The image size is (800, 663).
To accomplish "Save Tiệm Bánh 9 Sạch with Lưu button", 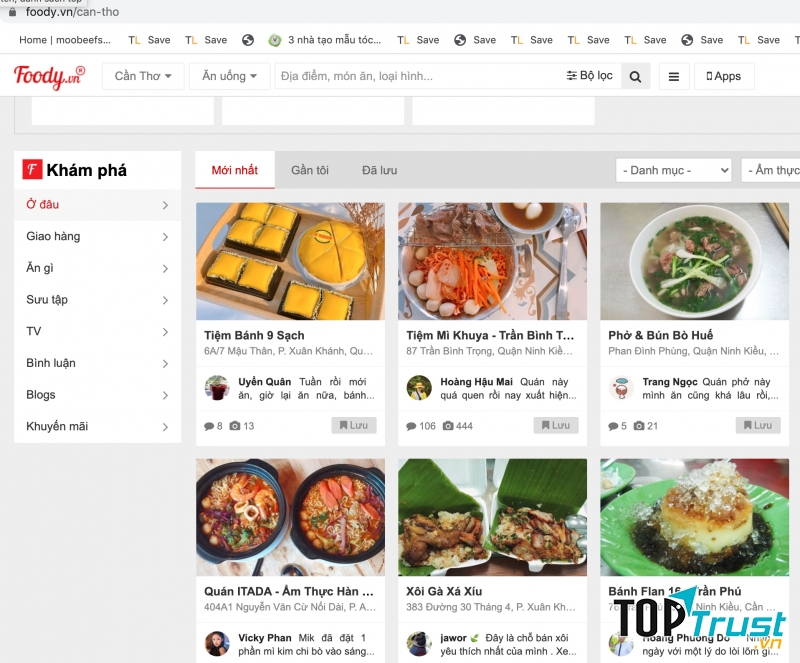I will (x=354, y=425).
